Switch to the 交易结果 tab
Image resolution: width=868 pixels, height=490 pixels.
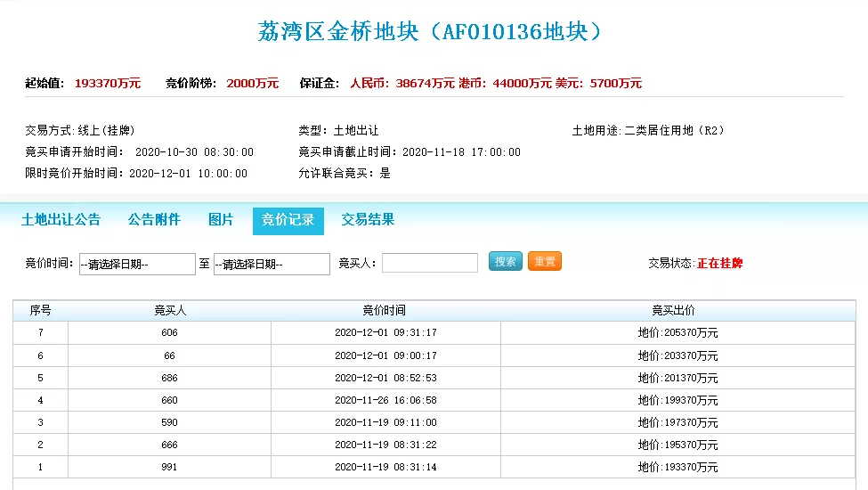368,220
